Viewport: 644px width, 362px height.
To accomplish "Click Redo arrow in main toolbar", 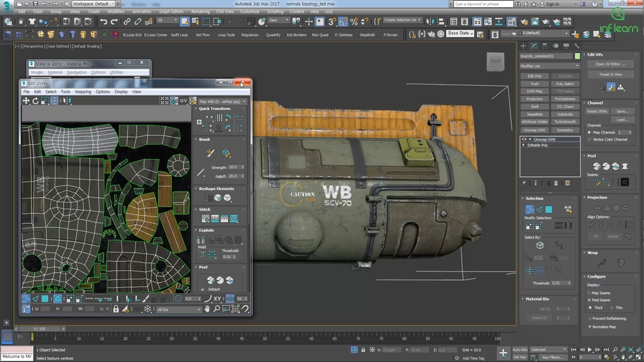I will 114,21.
